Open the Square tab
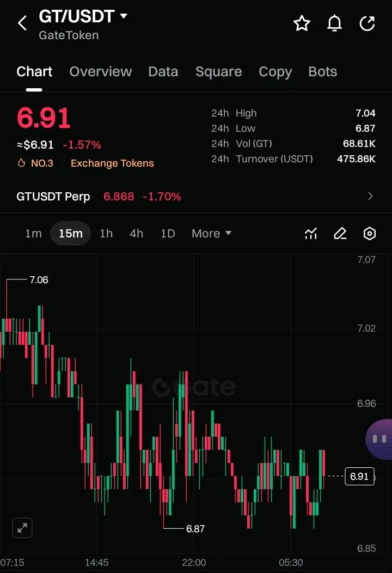The height and width of the screenshot is (573, 392). (218, 72)
